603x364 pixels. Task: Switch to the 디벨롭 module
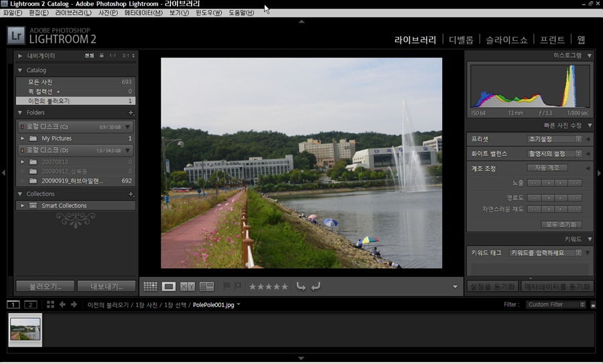point(461,39)
